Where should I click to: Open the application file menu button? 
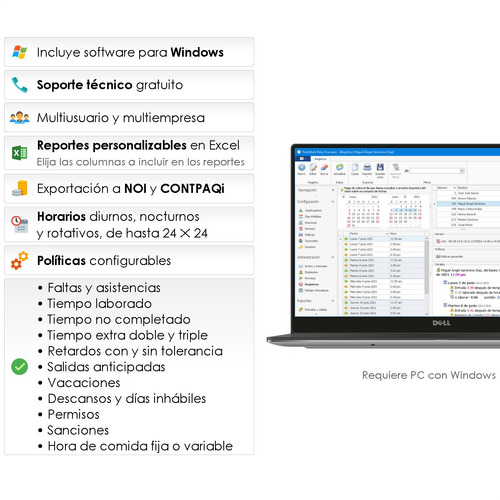point(304,159)
